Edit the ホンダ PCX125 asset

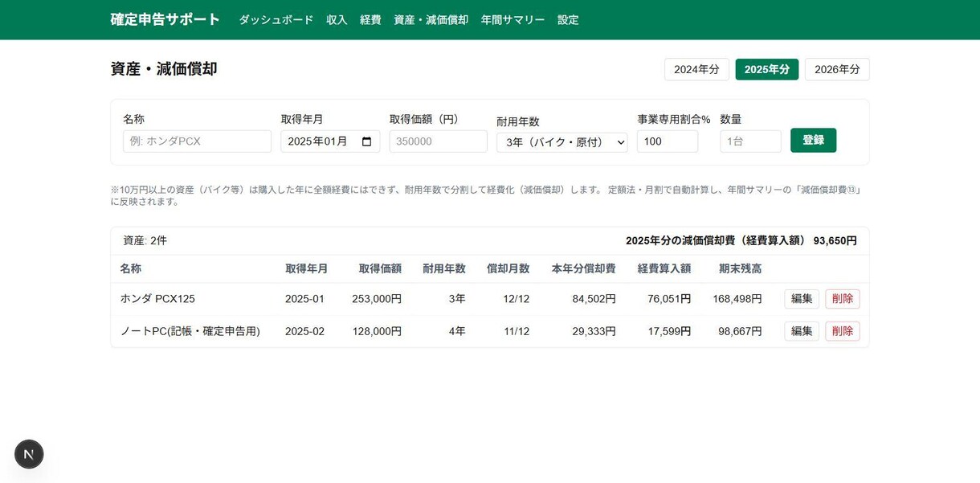[x=802, y=299]
